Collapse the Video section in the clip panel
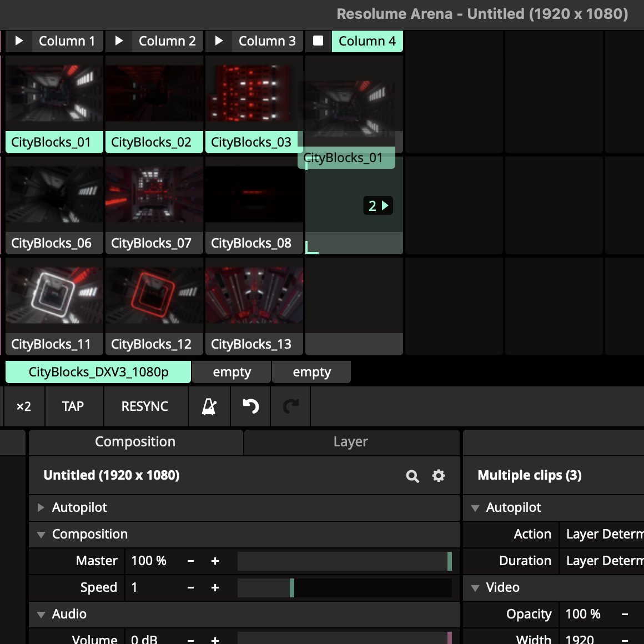The width and height of the screenshot is (644, 644). 475,587
